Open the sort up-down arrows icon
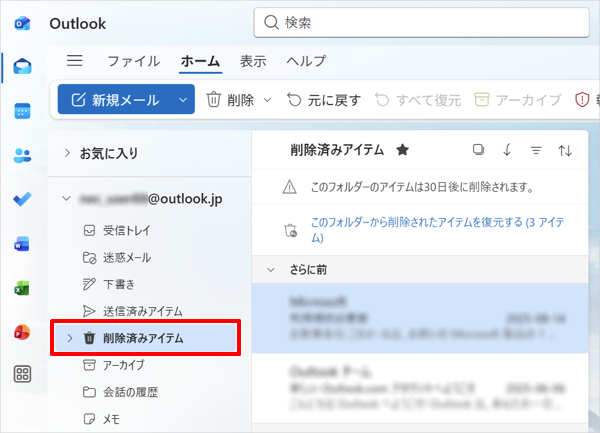The image size is (600, 433). pos(565,150)
